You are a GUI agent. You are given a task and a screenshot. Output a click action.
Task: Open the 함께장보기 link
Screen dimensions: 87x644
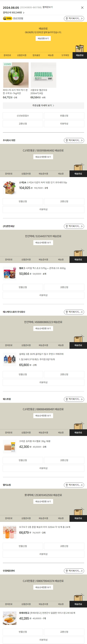click(48, 7)
